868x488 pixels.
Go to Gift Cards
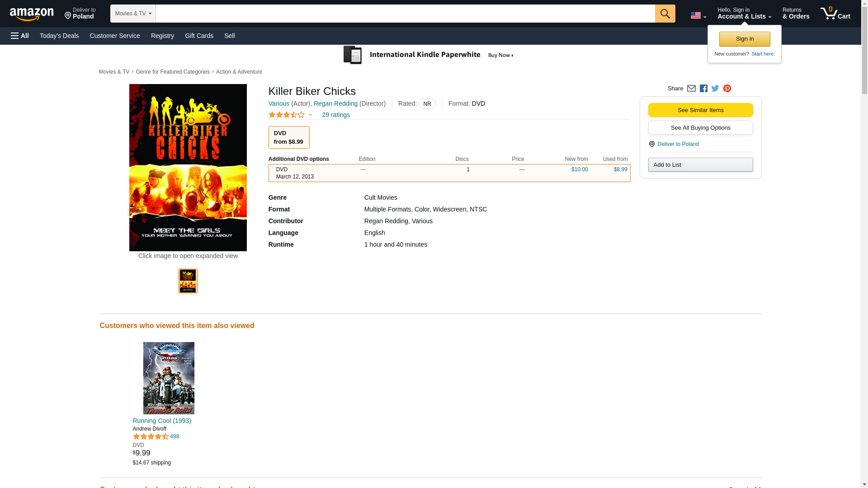(199, 36)
